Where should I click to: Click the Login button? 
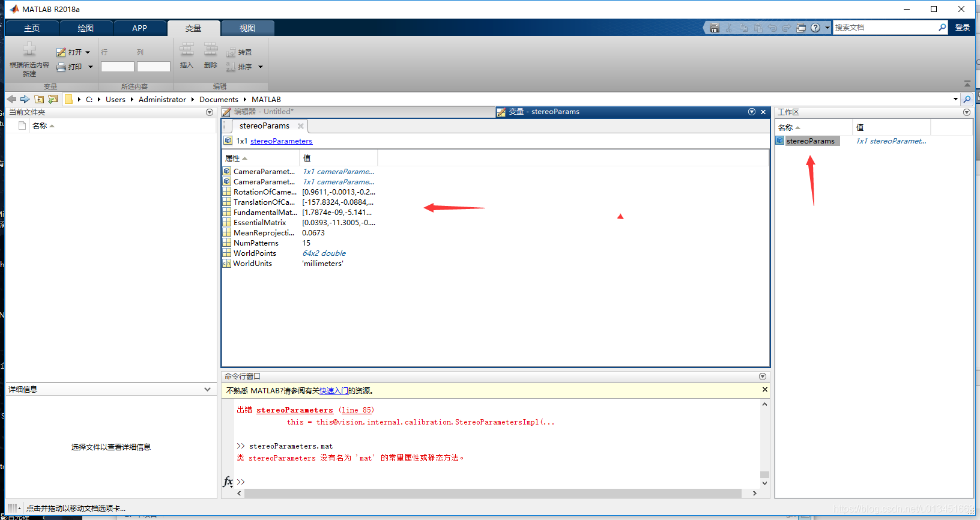pos(963,28)
